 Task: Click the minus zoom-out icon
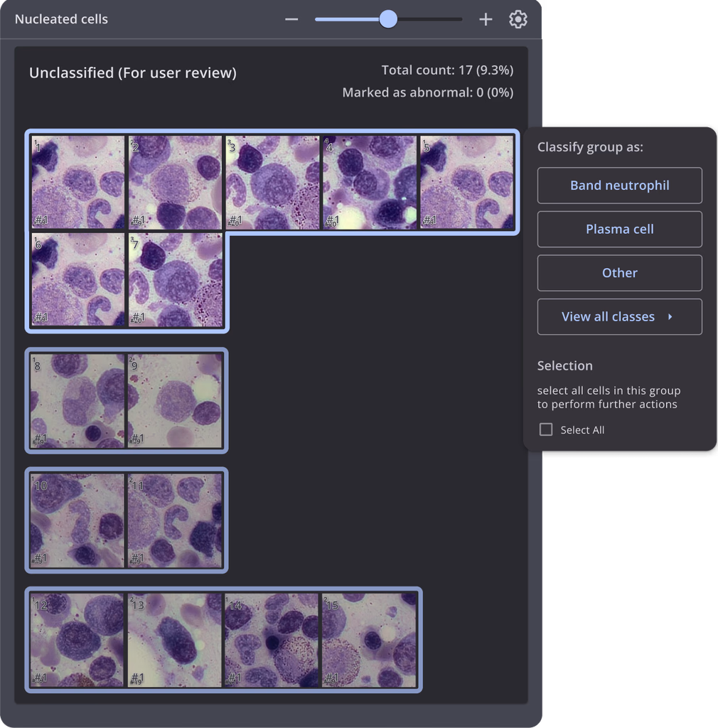[x=291, y=19]
